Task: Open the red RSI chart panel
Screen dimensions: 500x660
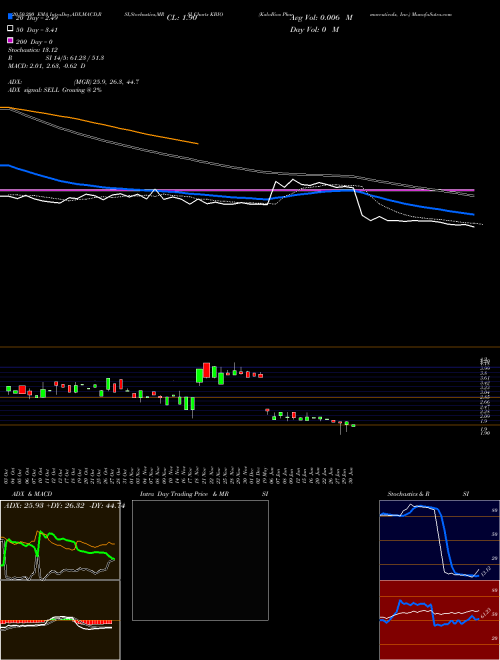Action: click(x=439, y=620)
